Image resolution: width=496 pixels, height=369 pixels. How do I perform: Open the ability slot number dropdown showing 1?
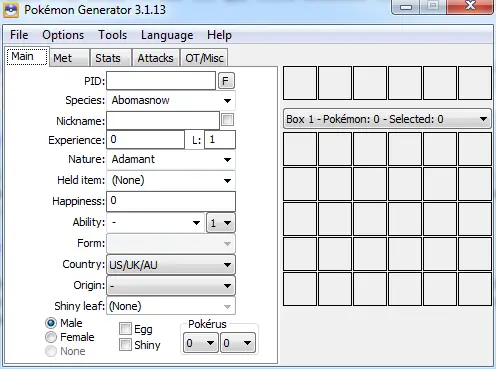coord(221,222)
